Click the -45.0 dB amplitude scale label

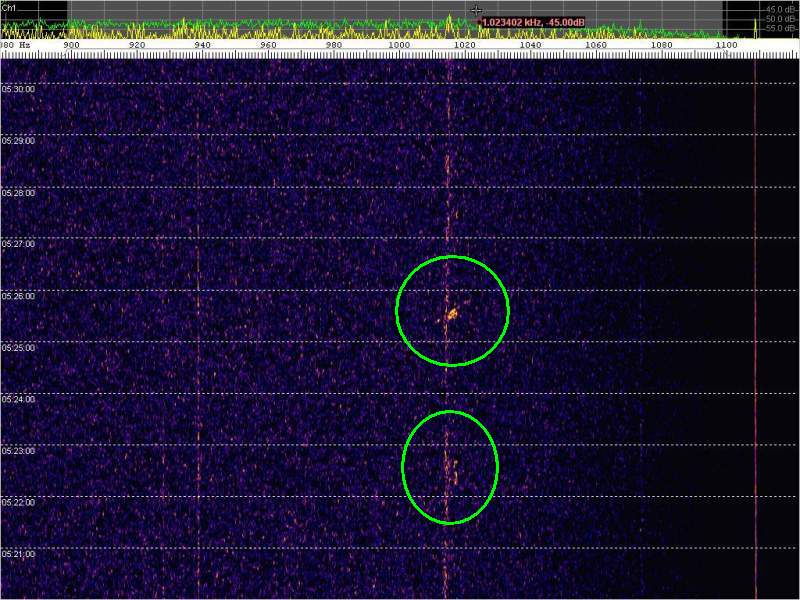pyautogui.click(x=781, y=9)
